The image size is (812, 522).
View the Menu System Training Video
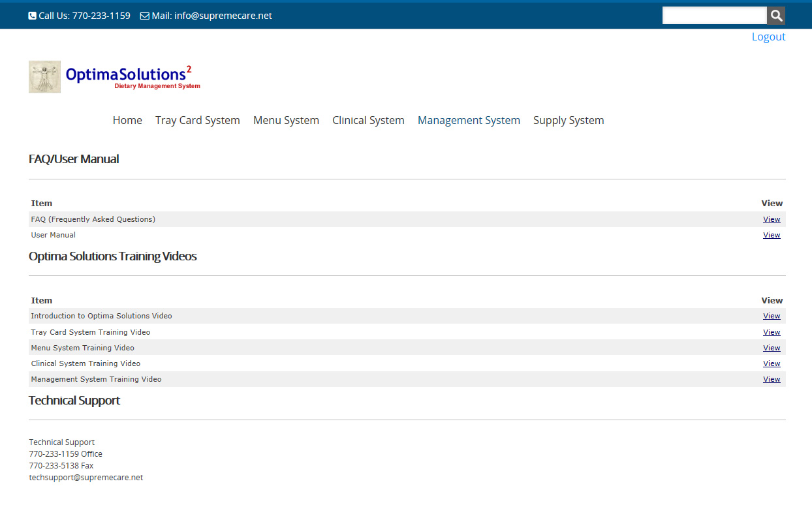772,348
